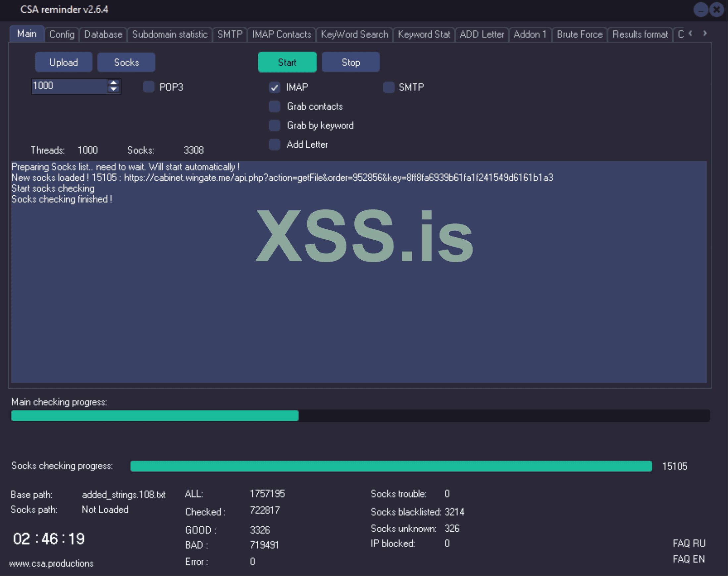Click inside the threads number field

pos(69,86)
